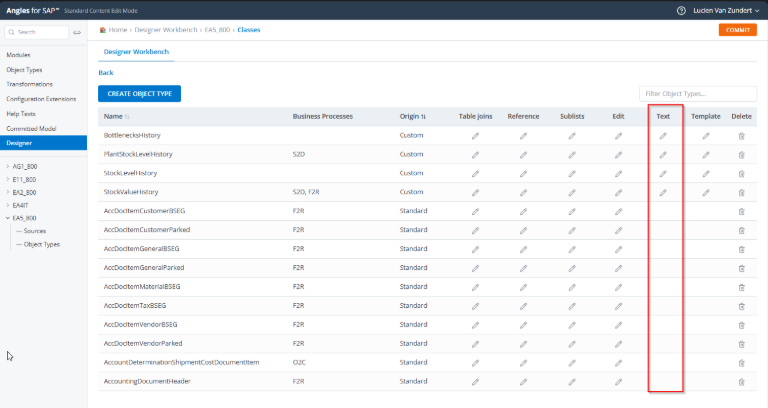
Task: Delete AccDocItemVendorParked row
Action: tap(742, 344)
